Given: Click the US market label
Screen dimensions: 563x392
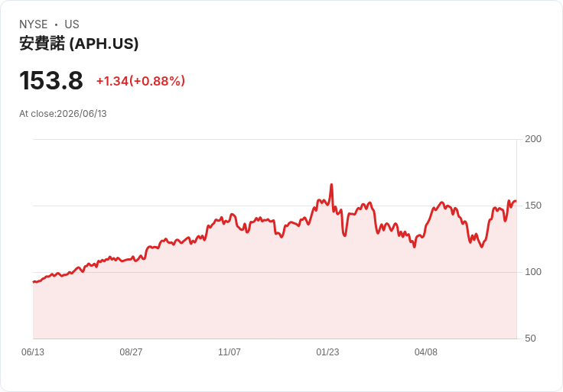Looking at the screenshot, I should [72, 24].
